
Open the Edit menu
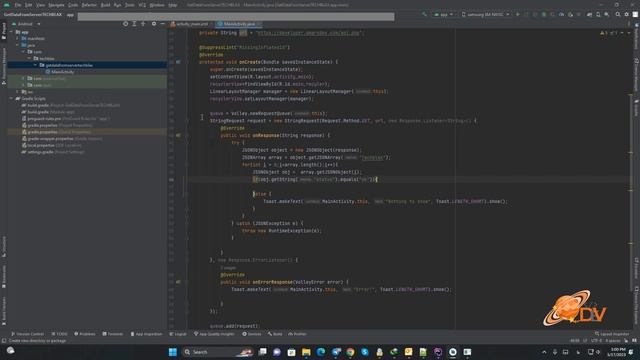click(x=28, y=5)
